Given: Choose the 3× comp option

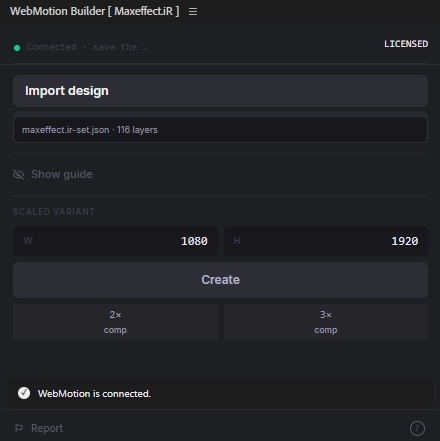Looking at the screenshot, I should [326, 322].
